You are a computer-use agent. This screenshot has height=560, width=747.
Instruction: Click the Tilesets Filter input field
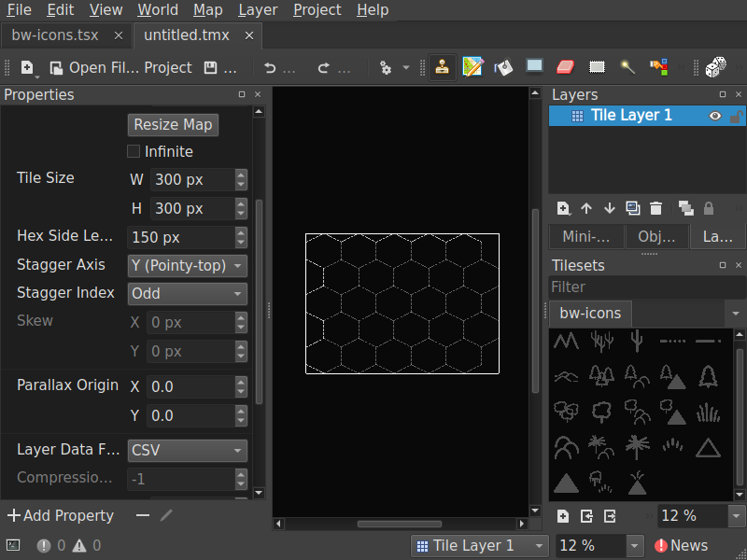tap(647, 287)
